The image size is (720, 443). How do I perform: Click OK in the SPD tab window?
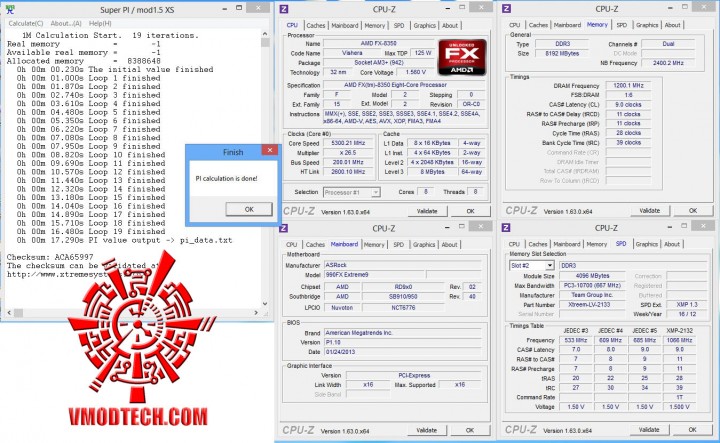(x=692, y=430)
